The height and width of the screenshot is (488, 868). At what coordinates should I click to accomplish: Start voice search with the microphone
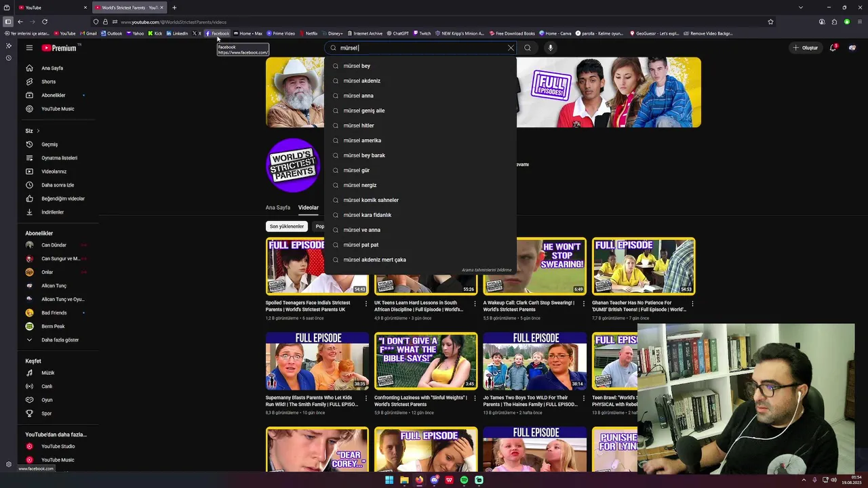pos(551,47)
